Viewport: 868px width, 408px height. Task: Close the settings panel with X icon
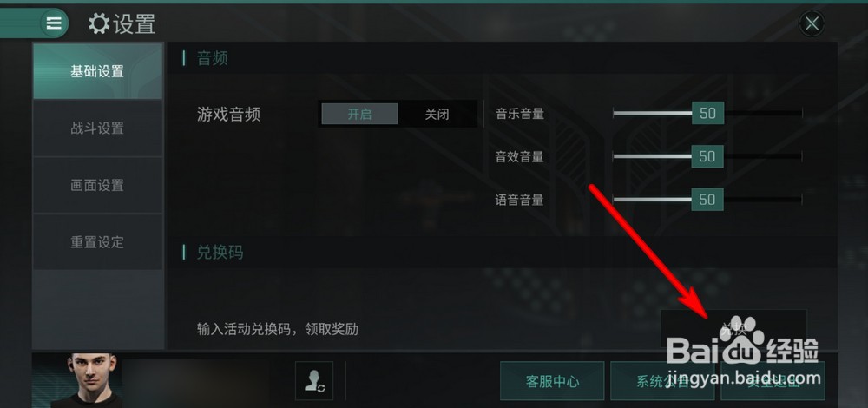[x=812, y=23]
